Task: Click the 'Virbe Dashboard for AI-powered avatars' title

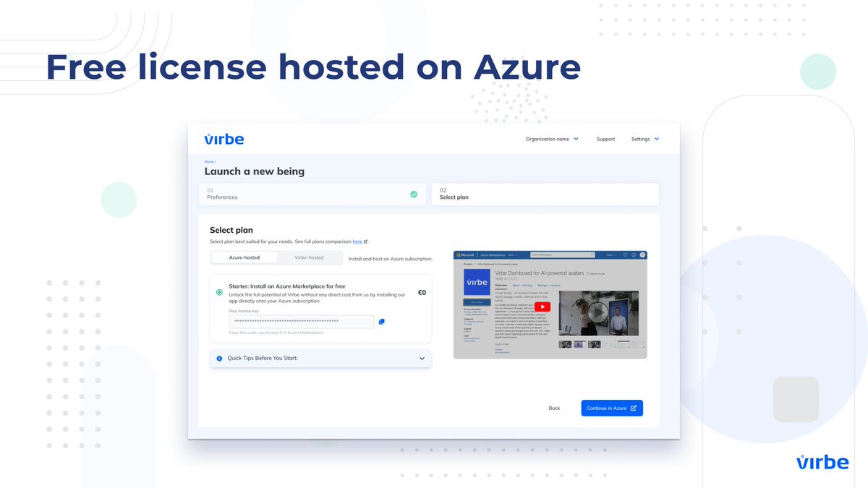Action: pos(539,273)
